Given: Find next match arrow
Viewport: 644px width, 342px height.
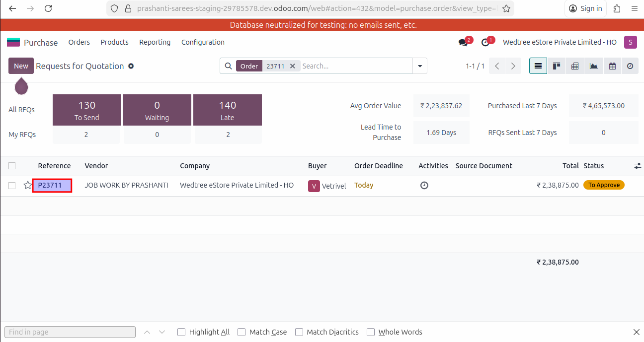Looking at the screenshot, I should [x=162, y=332].
